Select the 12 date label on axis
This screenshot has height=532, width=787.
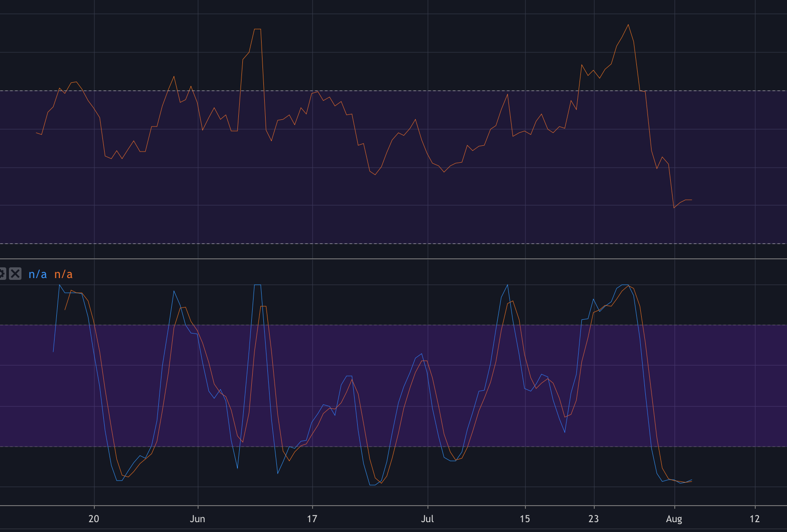(x=755, y=519)
